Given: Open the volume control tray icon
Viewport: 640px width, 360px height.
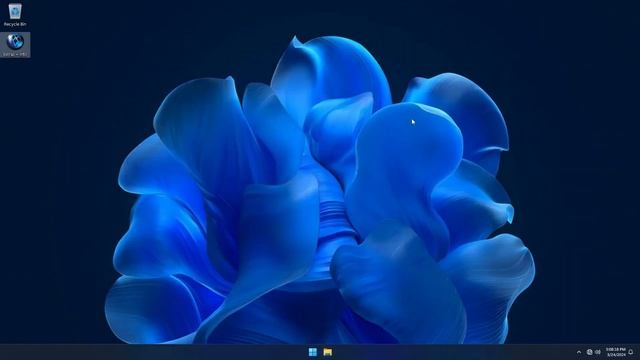Looking at the screenshot, I should point(598,352).
